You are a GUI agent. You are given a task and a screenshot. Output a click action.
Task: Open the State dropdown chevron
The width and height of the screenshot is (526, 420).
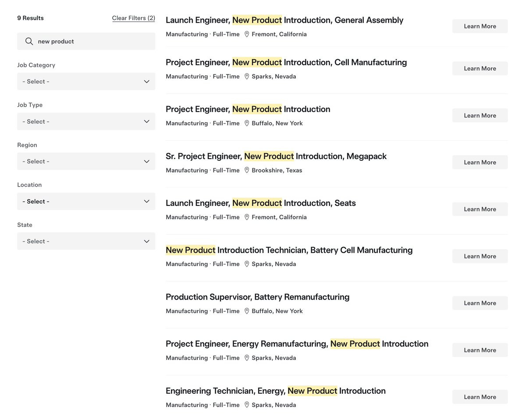point(146,241)
